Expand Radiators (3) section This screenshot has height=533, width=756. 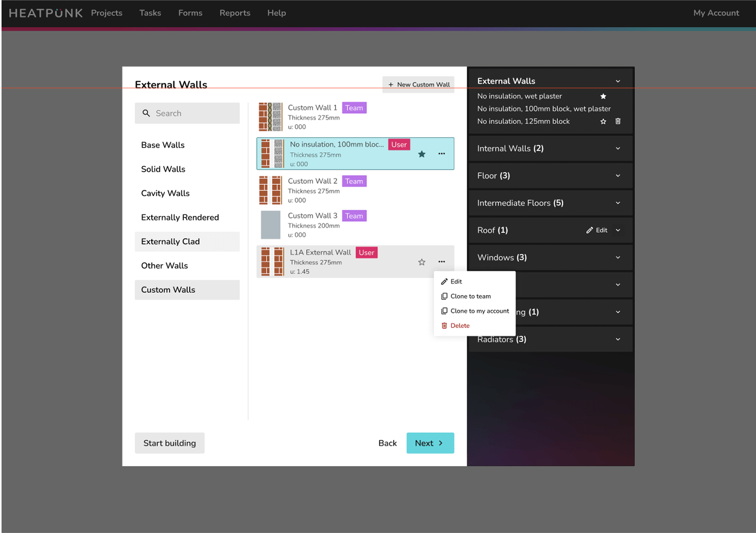click(618, 340)
